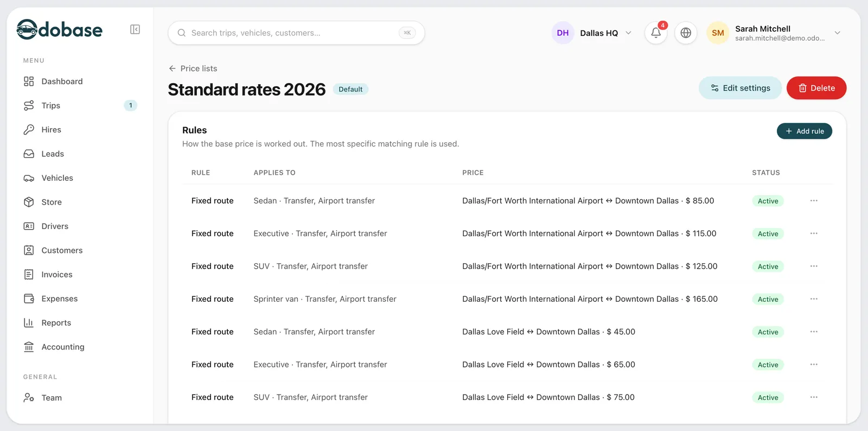Open the language globe icon

(x=686, y=33)
